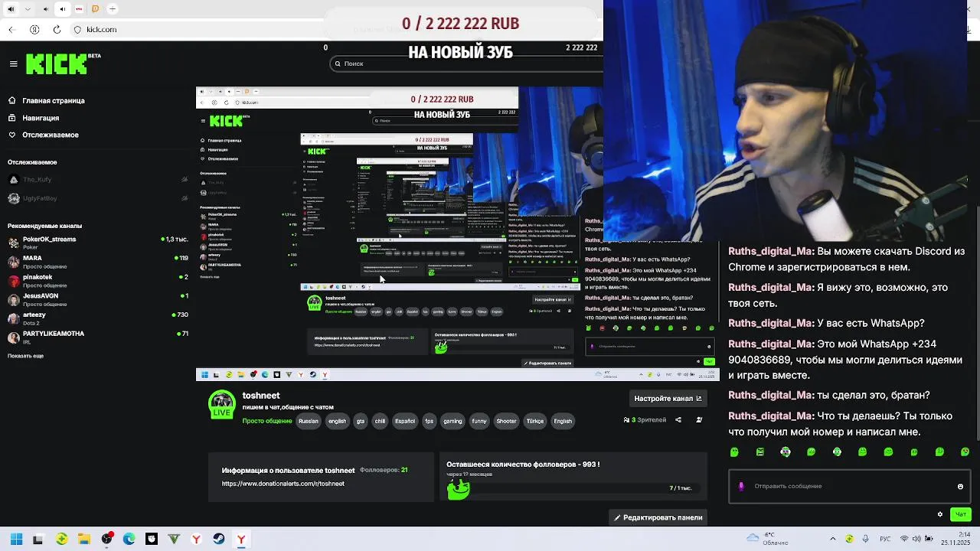Open the weather widget in taskbar
This screenshot has height=551, width=980.
click(x=768, y=540)
